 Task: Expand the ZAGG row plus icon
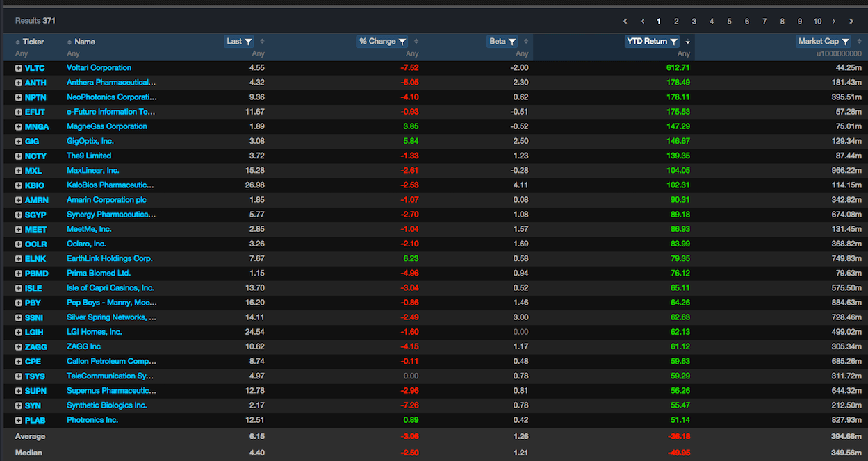click(x=19, y=346)
